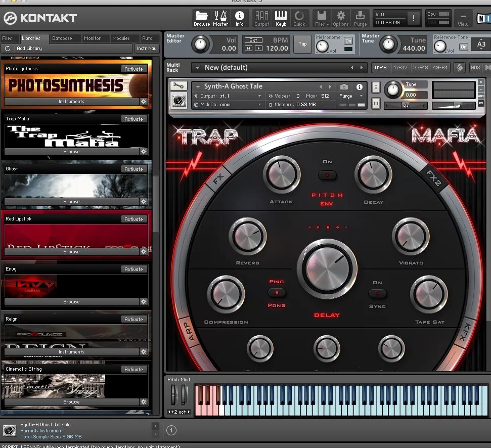Show instrument info with the i icon

pyautogui.click(x=360, y=87)
